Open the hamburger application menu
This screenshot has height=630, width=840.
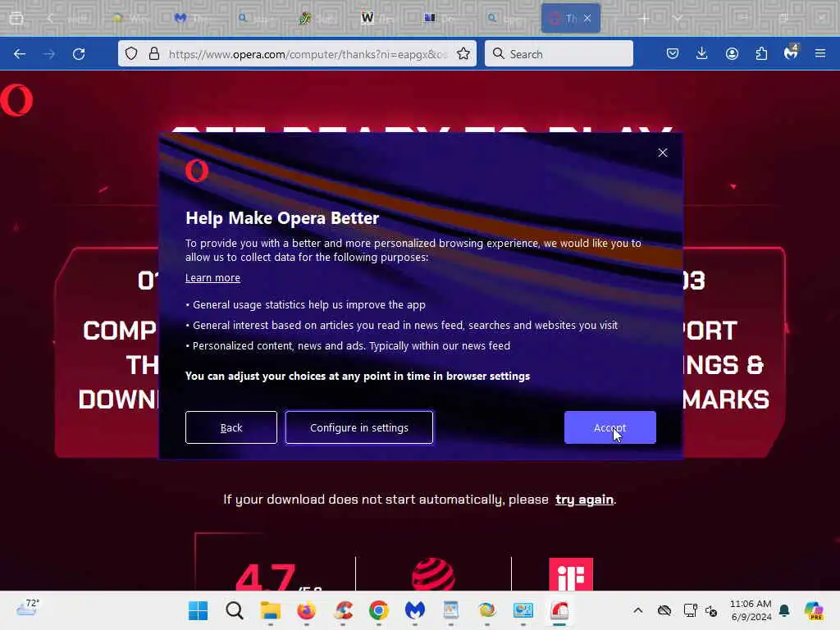[820, 53]
